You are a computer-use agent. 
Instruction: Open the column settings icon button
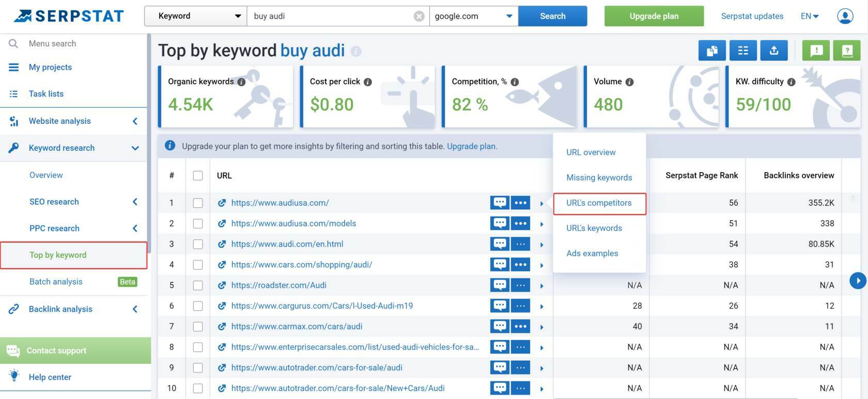click(x=743, y=51)
